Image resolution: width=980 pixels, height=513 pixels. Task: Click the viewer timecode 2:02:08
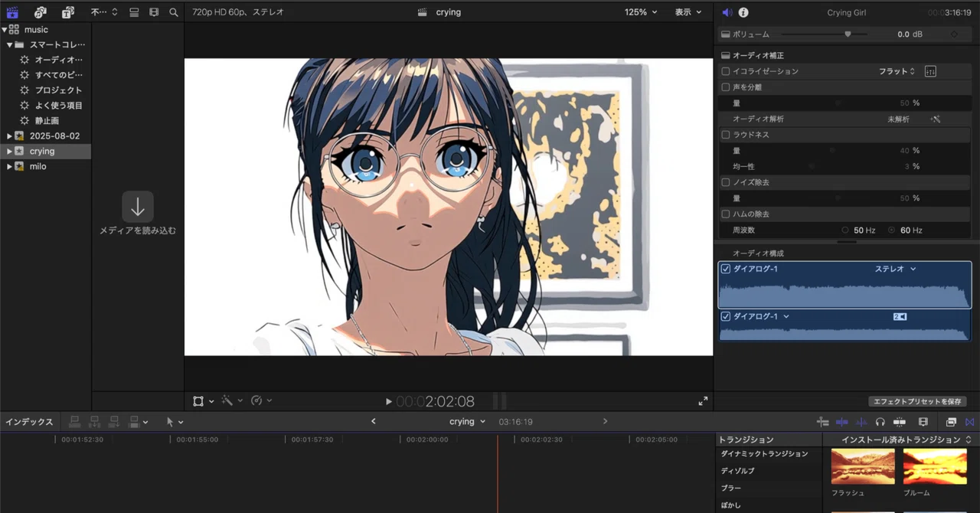[x=435, y=401]
